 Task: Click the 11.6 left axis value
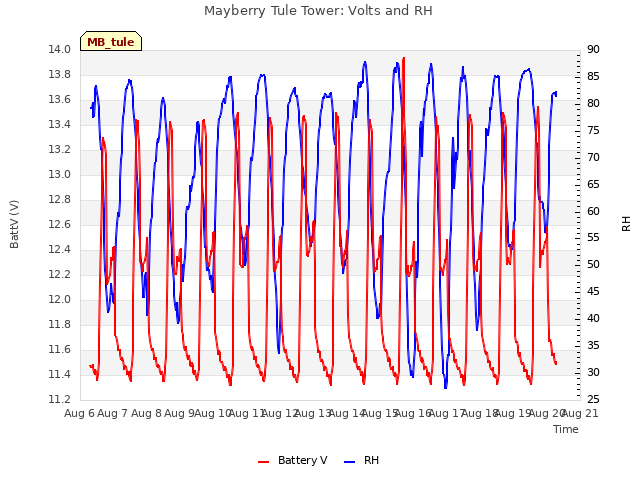coord(60,349)
